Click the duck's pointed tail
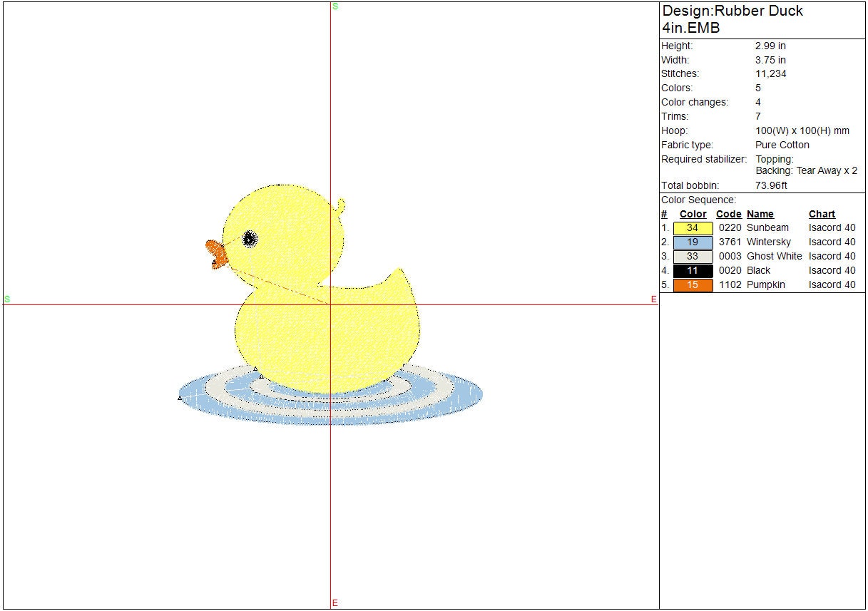The width and height of the screenshot is (868, 611). (x=399, y=274)
